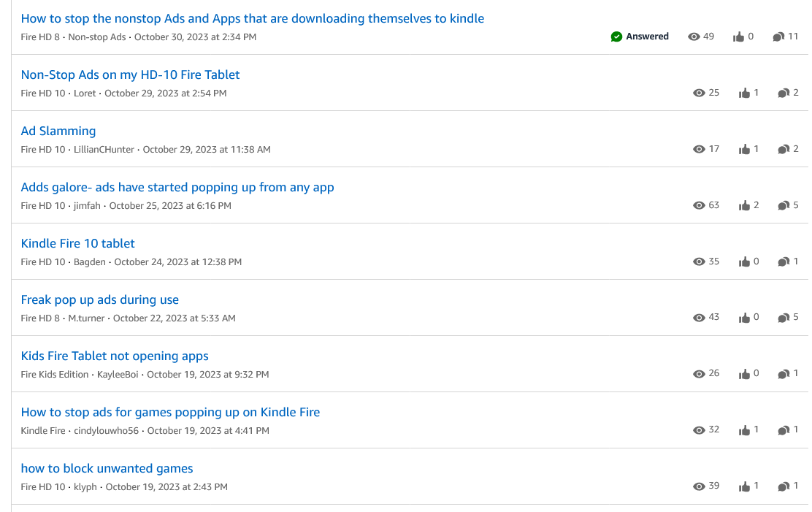Open "how to block unwanted games" thread
The image size is (812, 512).
[x=107, y=468]
